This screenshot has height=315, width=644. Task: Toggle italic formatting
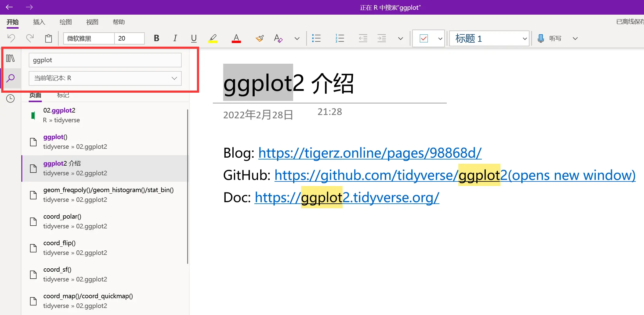coord(175,38)
